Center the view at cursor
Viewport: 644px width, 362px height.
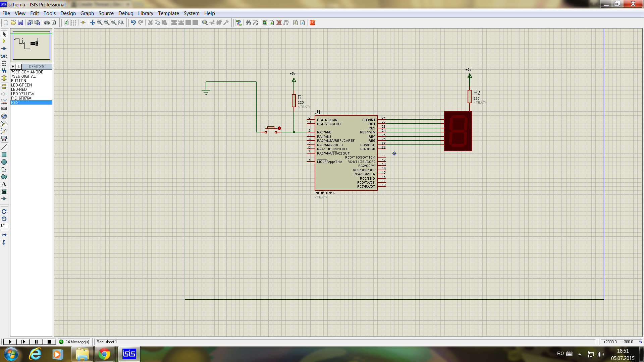[93, 22]
